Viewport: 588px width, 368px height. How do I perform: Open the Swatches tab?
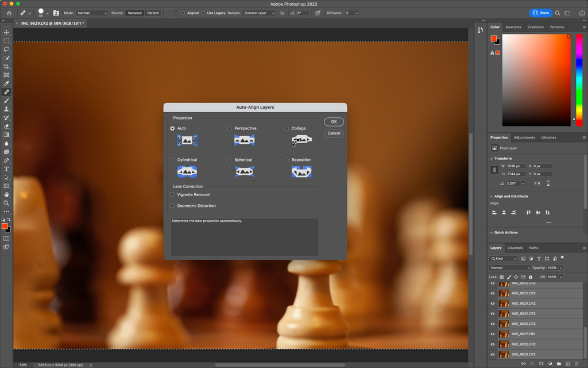[513, 27]
